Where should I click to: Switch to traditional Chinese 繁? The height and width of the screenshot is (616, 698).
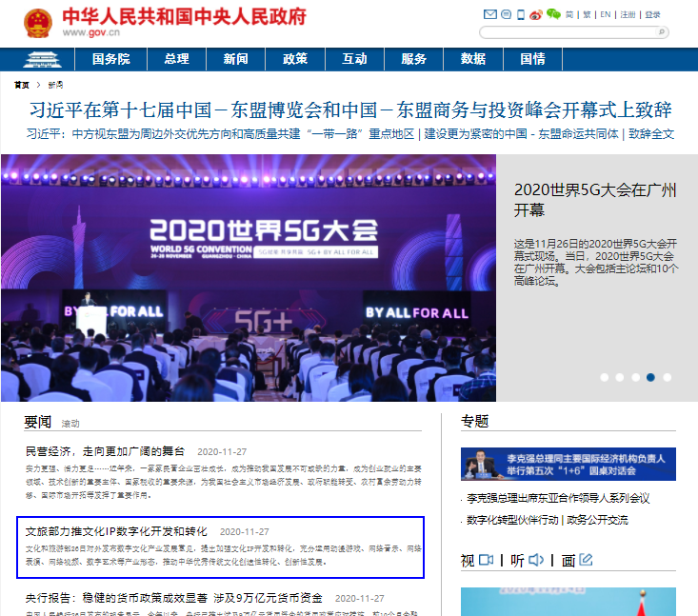pos(587,14)
